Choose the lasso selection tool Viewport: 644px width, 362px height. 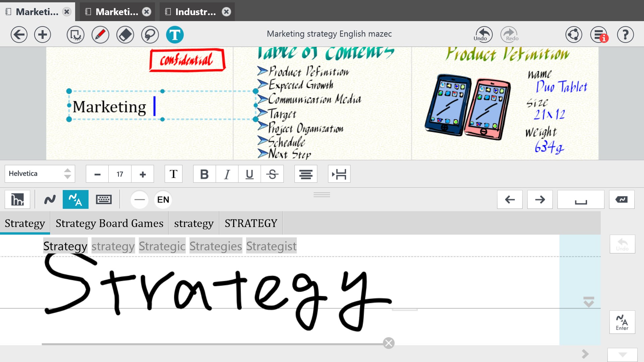coord(150,35)
